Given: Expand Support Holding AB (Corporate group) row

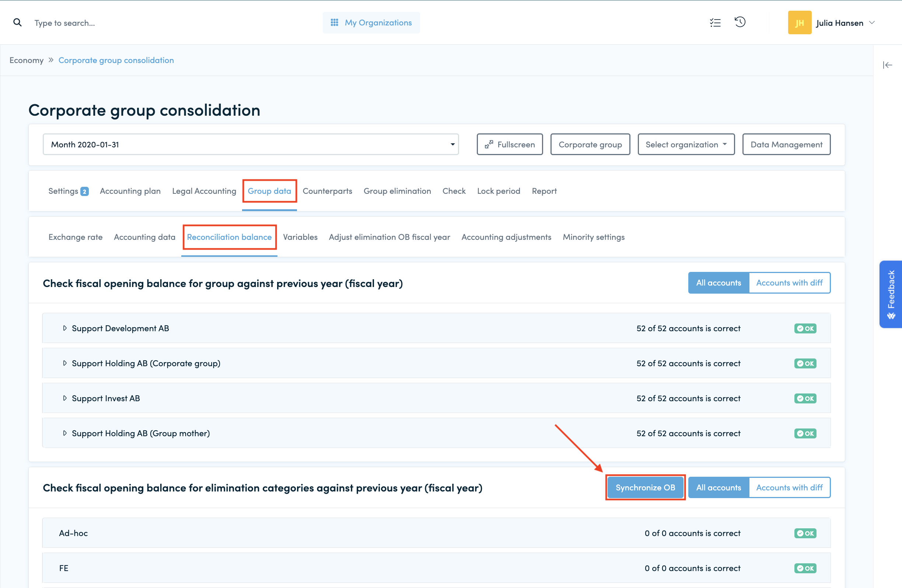Looking at the screenshot, I should point(64,364).
